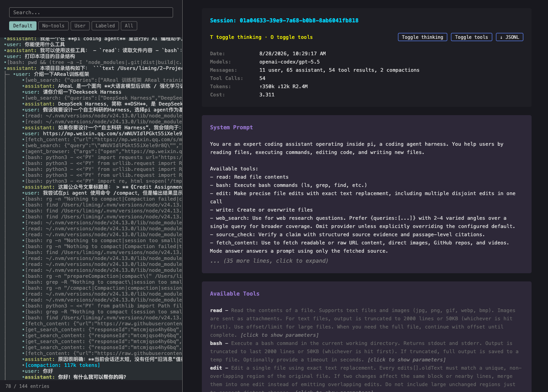Viewport: 548px width, 392px height.
Task: Select user entry '假设我要设计一个自主科研的Harness'
Action: (x=102, y=110)
